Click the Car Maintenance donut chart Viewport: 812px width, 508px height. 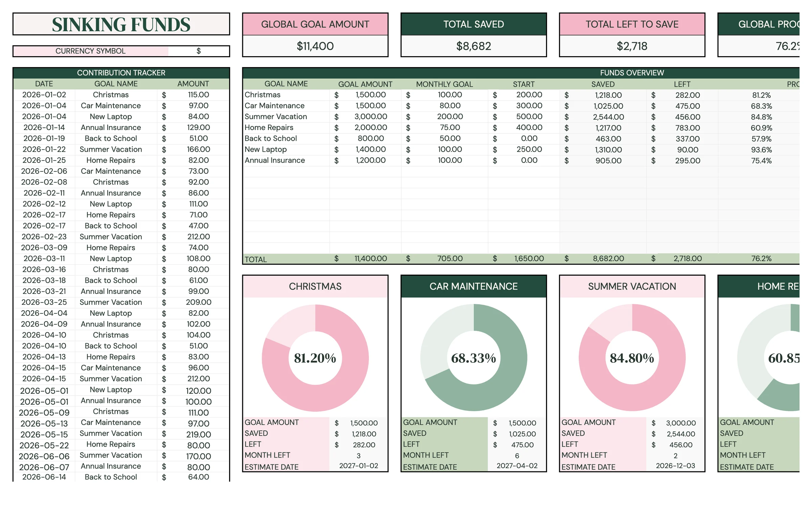(x=474, y=358)
